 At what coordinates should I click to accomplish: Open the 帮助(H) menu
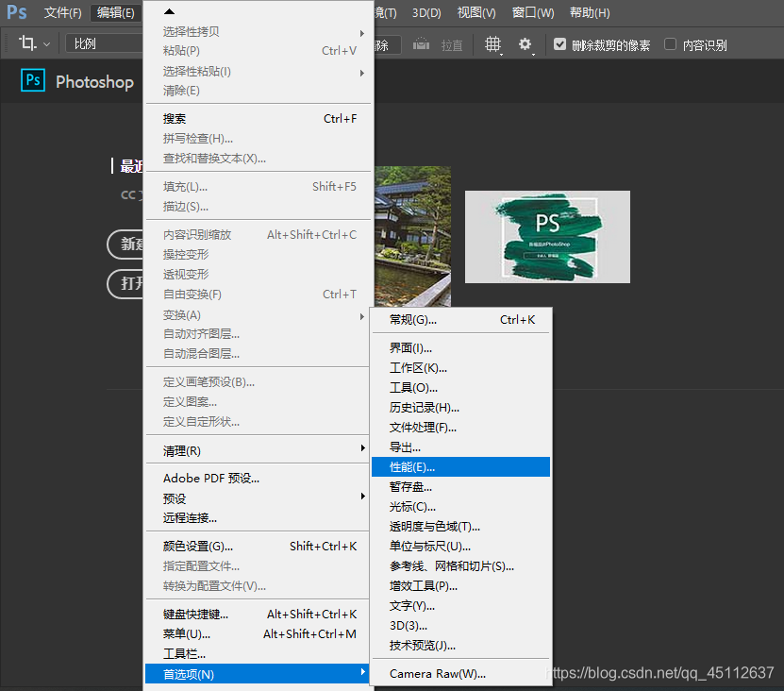click(590, 12)
